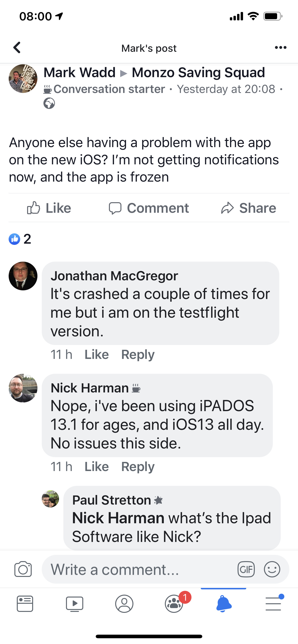Open the Monzo Saving Squad group link
Image resolution: width=298 pixels, height=644 pixels.
[x=198, y=73]
